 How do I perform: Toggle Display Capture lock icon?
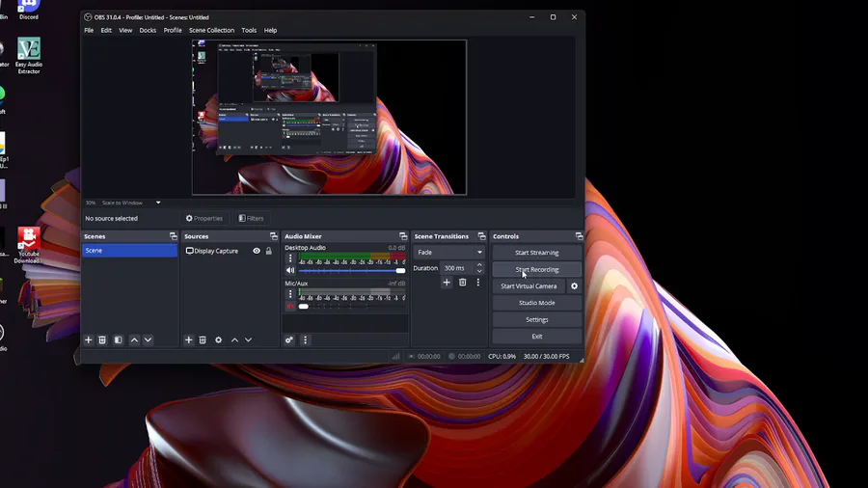[268, 251]
